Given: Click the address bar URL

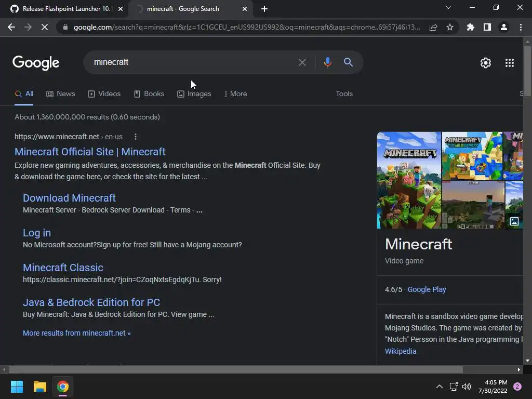Looking at the screenshot, I should [247, 27].
